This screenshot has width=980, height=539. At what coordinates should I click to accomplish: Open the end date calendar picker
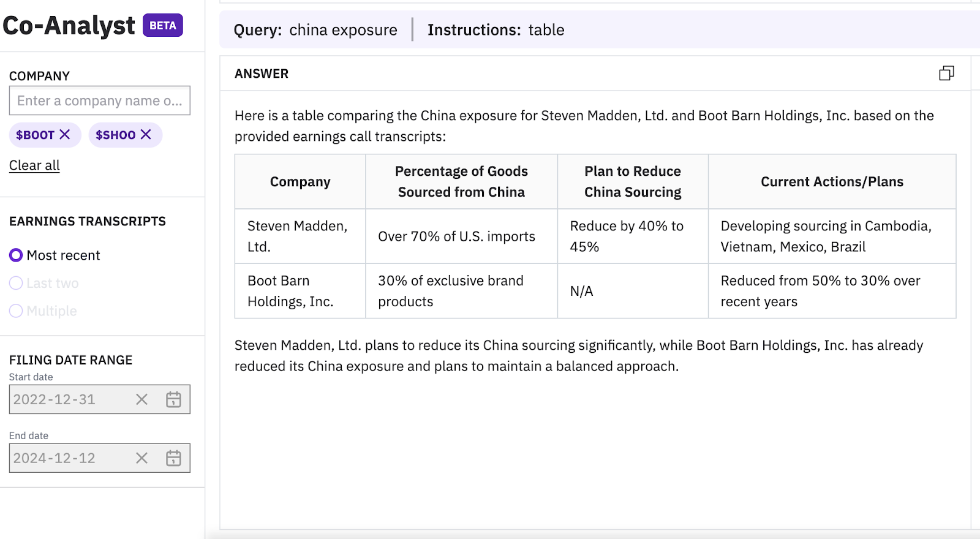click(x=173, y=458)
